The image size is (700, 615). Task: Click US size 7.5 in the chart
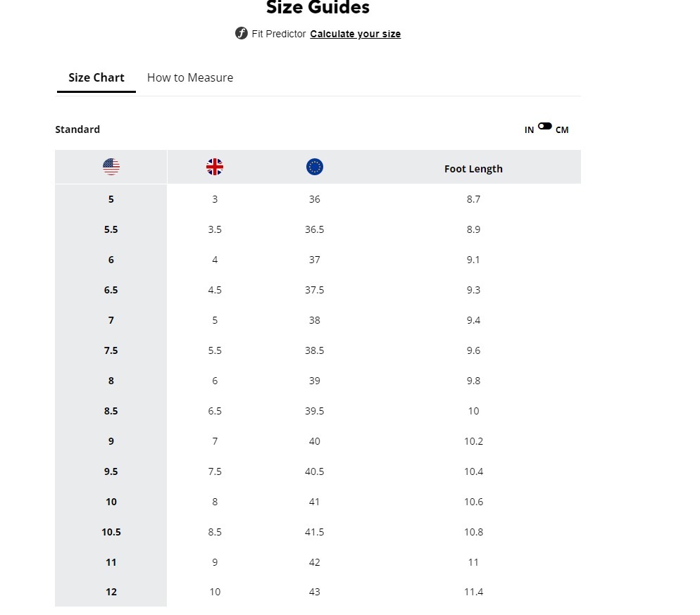point(111,350)
